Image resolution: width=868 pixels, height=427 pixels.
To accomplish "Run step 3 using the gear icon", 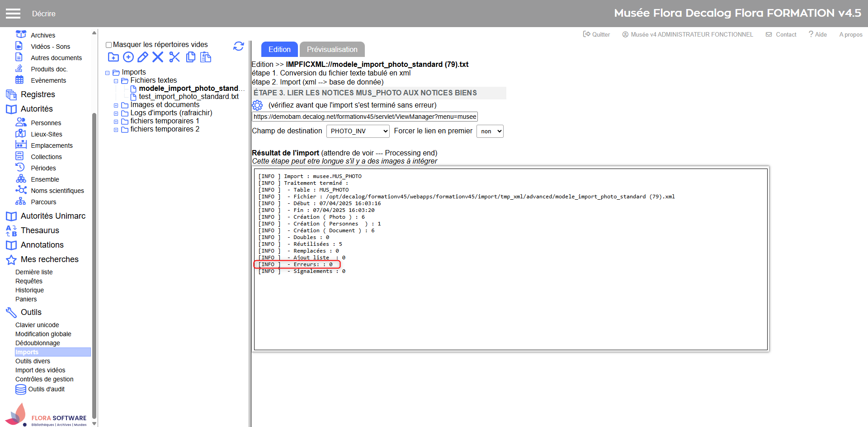I will click(x=257, y=105).
